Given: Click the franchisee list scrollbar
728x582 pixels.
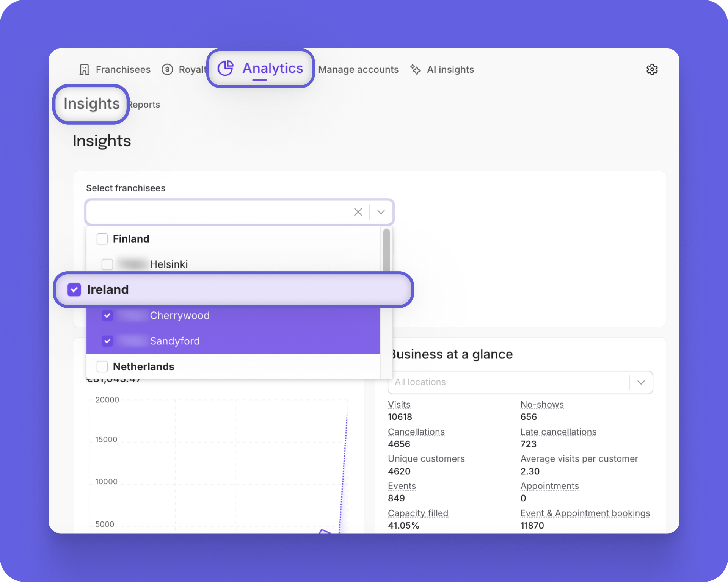Looking at the screenshot, I should (386, 250).
